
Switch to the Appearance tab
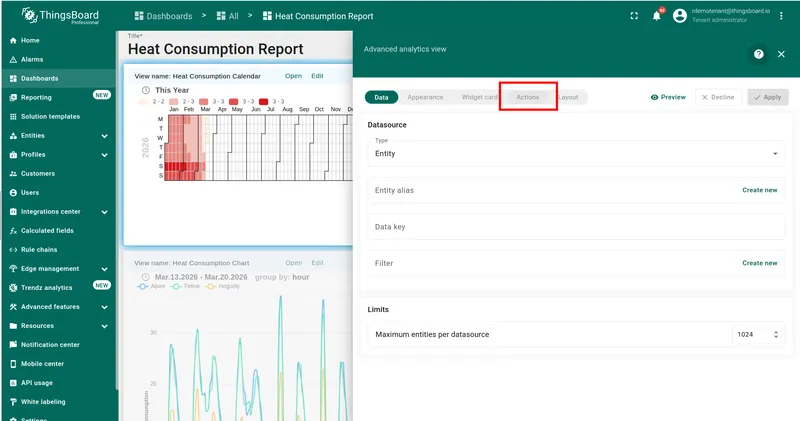click(x=425, y=97)
